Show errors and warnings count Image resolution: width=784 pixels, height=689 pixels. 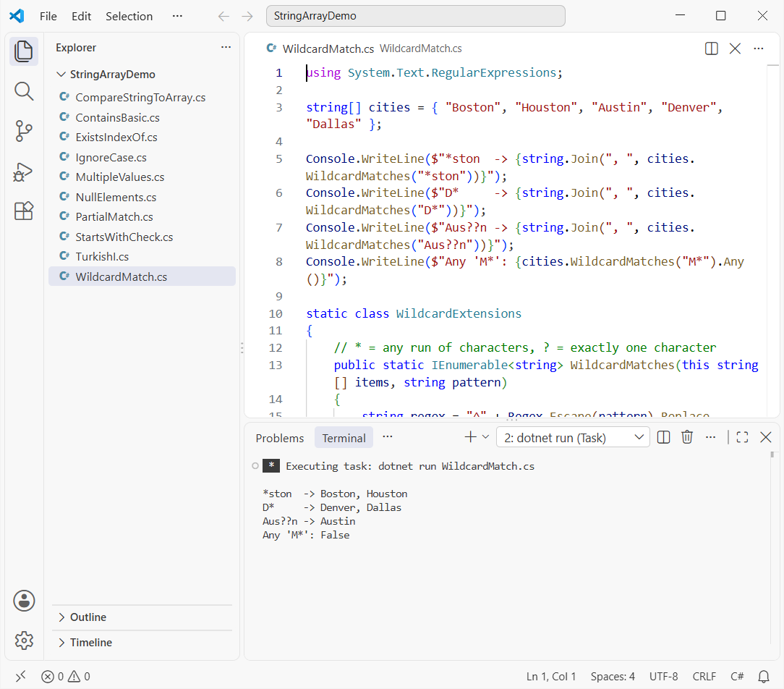[x=66, y=677]
